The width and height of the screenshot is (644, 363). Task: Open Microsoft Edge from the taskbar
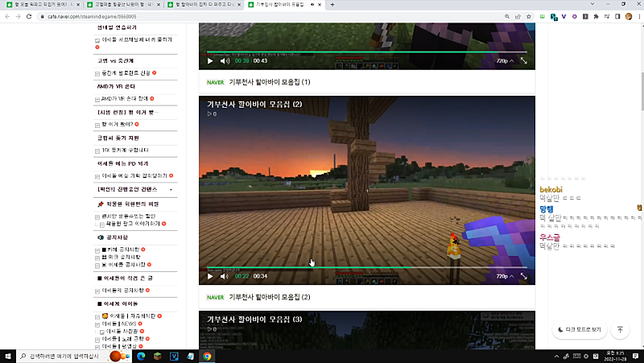tap(141, 357)
